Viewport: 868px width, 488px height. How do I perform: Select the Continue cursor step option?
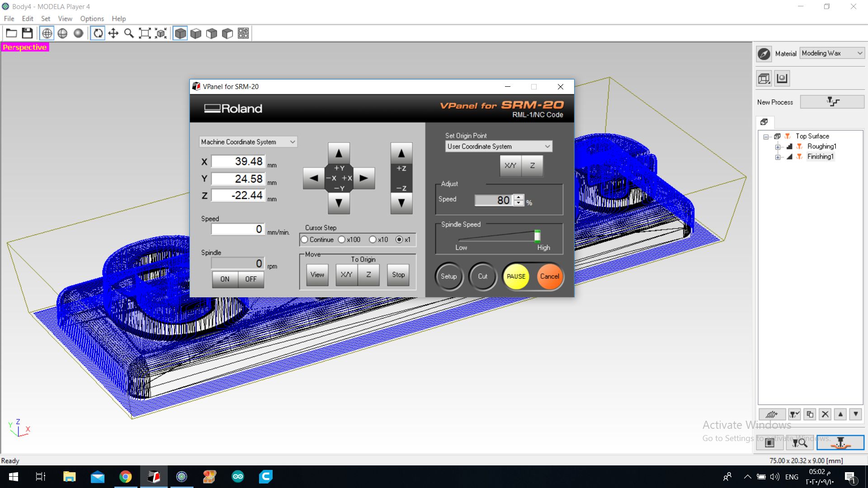coord(305,239)
